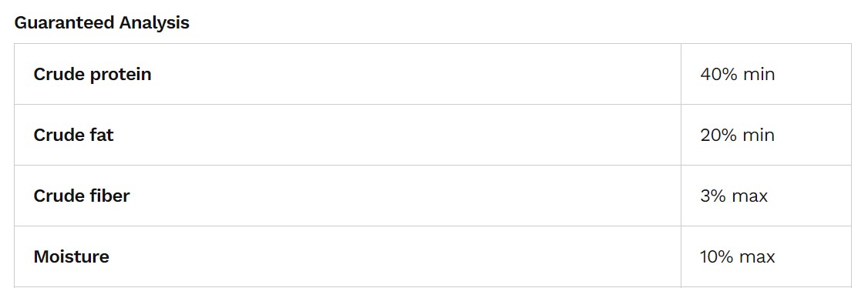Click the word min beside 40%

[759, 74]
